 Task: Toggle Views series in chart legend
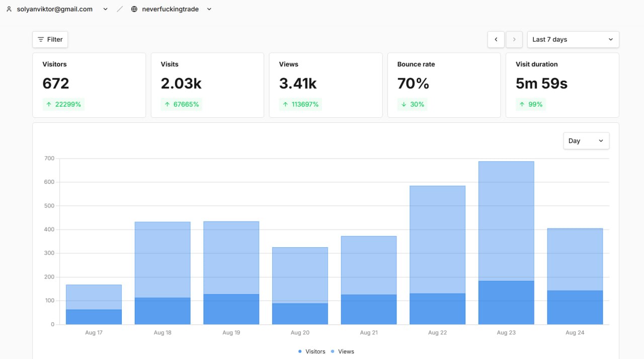(x=343, y=351)
